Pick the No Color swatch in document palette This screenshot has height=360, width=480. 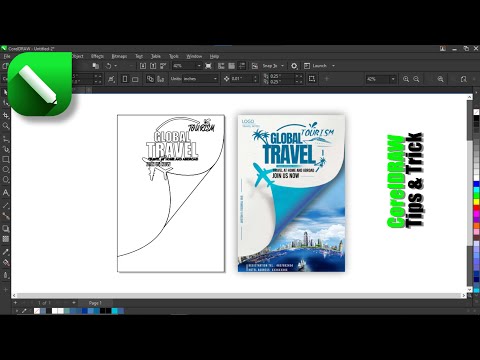[x=37, y=311]
